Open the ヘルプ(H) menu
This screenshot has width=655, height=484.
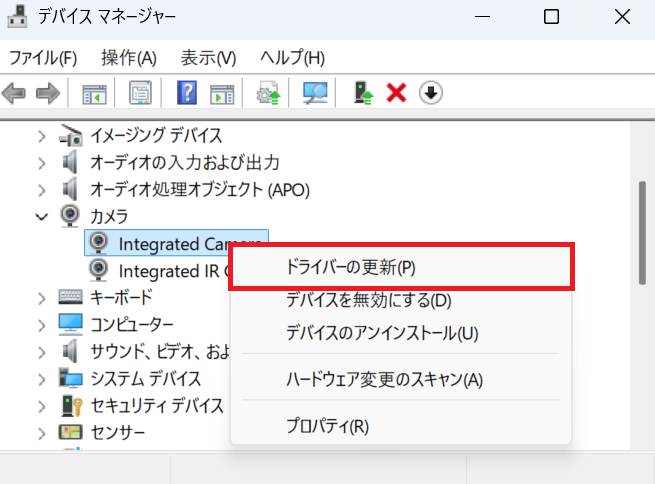[292, 58]
